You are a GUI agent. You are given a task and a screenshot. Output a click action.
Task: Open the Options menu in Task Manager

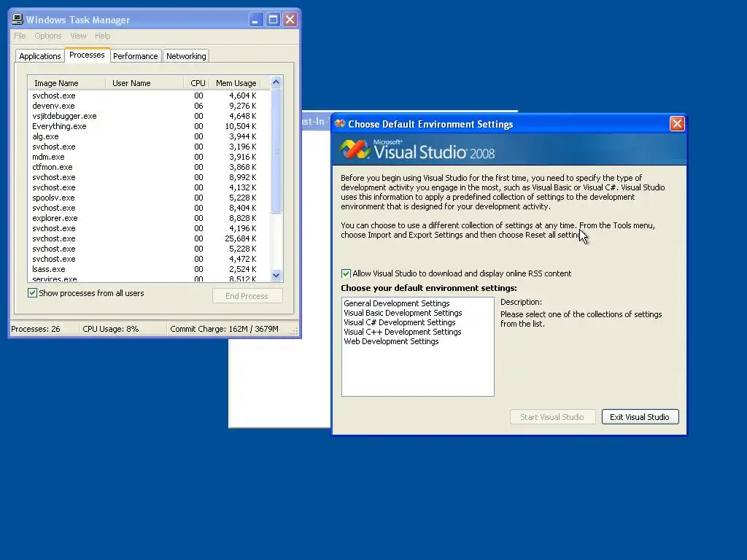coord(48,36)
